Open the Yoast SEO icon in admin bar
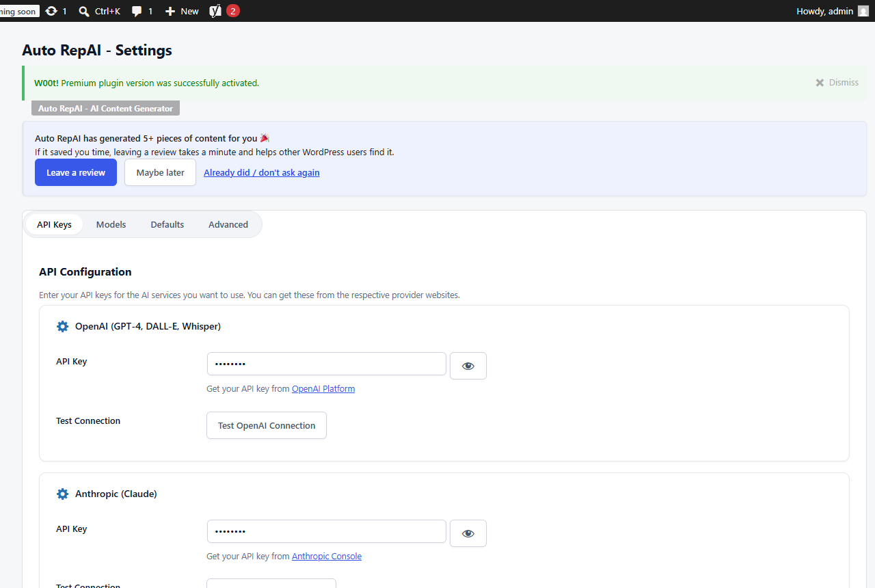 pos(215,11)
